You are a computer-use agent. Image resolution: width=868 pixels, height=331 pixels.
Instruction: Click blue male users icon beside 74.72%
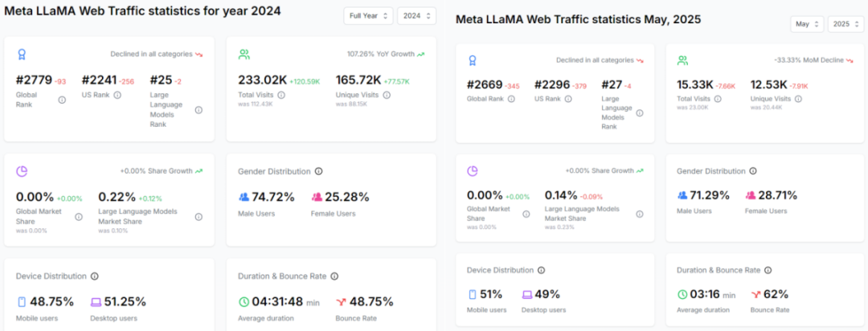(244, 197)
